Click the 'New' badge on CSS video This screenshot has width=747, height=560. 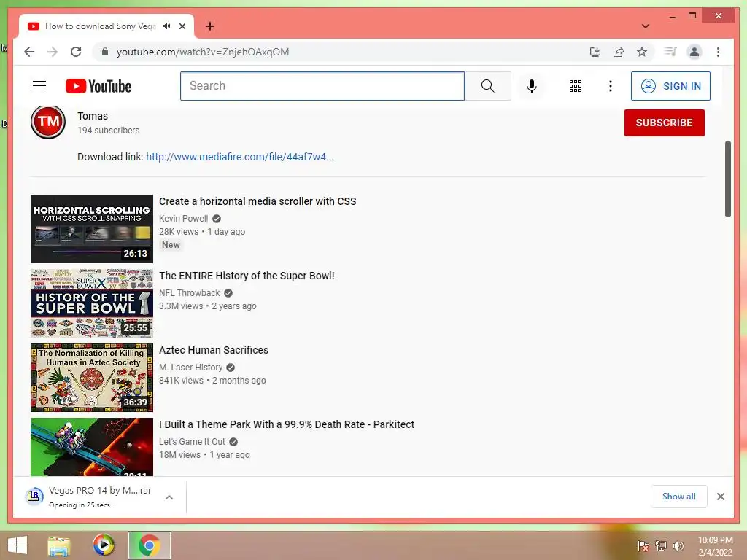click(x=171, y=245)
